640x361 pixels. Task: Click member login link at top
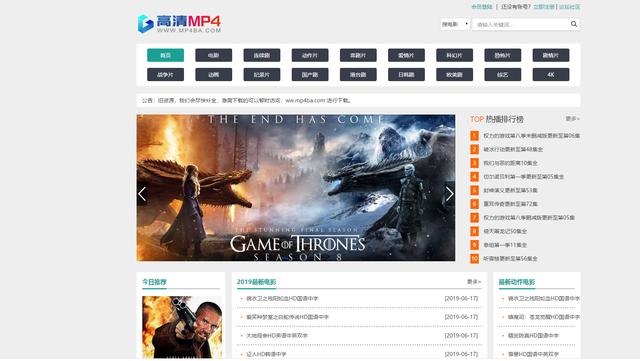coord(482,7)
